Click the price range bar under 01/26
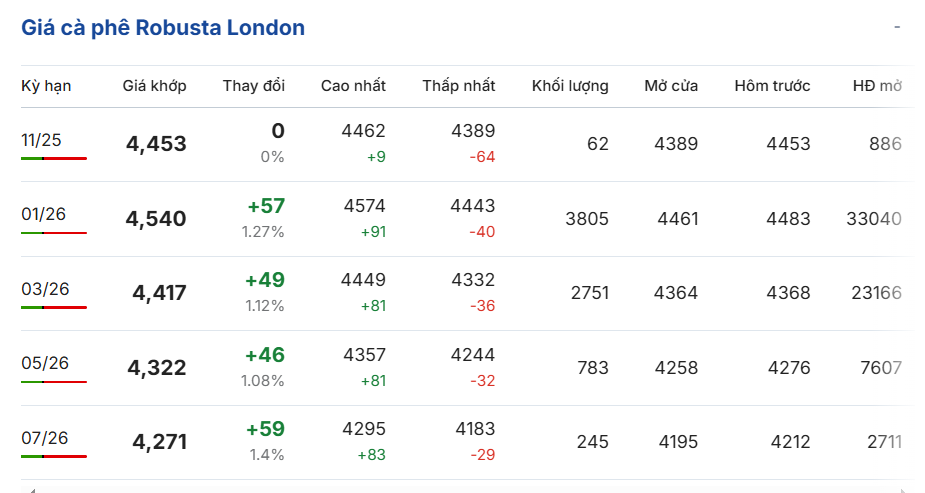Screen dimensions: 925x493 (x=54, y=233)
